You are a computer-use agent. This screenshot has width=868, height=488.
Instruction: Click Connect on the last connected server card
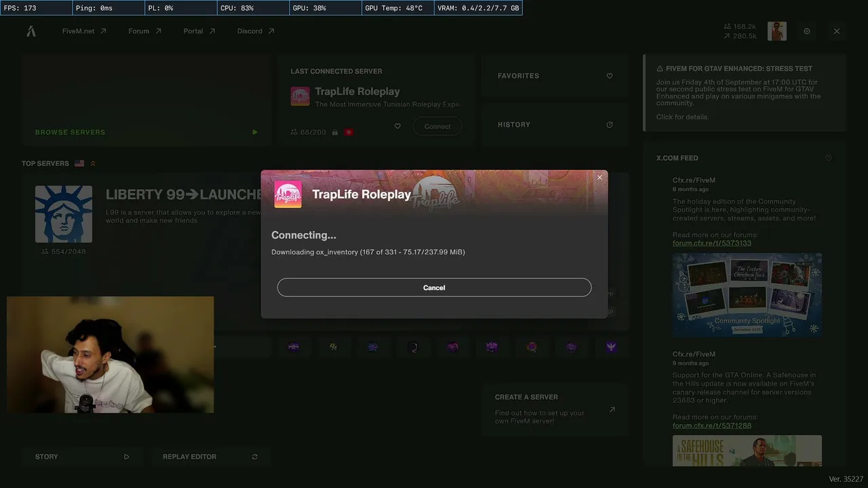click(437, 126)
